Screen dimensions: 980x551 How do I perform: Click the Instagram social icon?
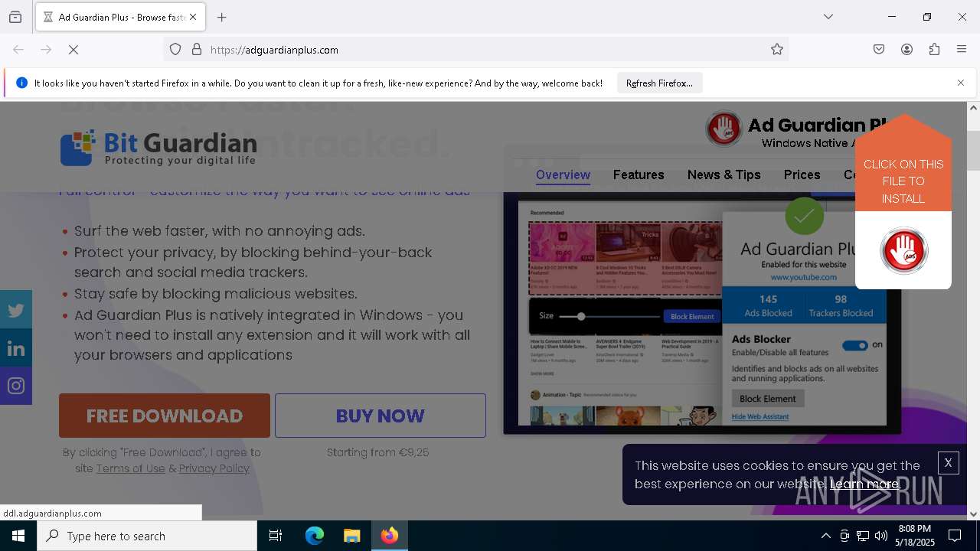16,386
